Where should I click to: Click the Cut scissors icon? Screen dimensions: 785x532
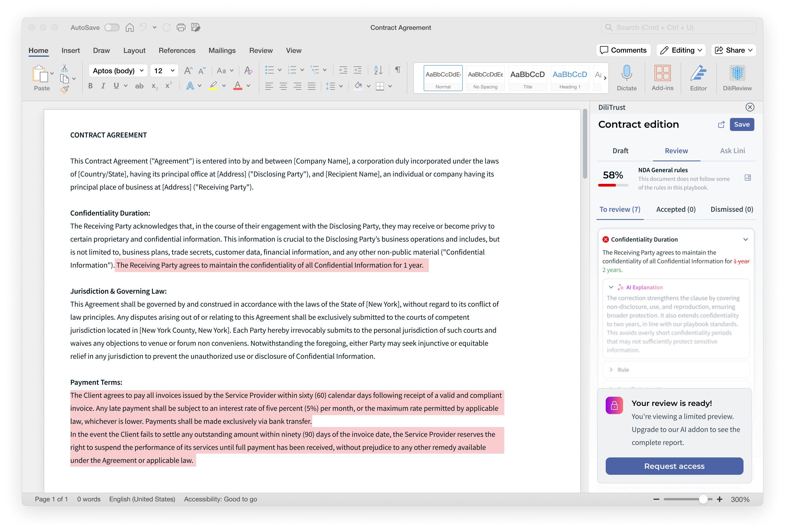64,68
